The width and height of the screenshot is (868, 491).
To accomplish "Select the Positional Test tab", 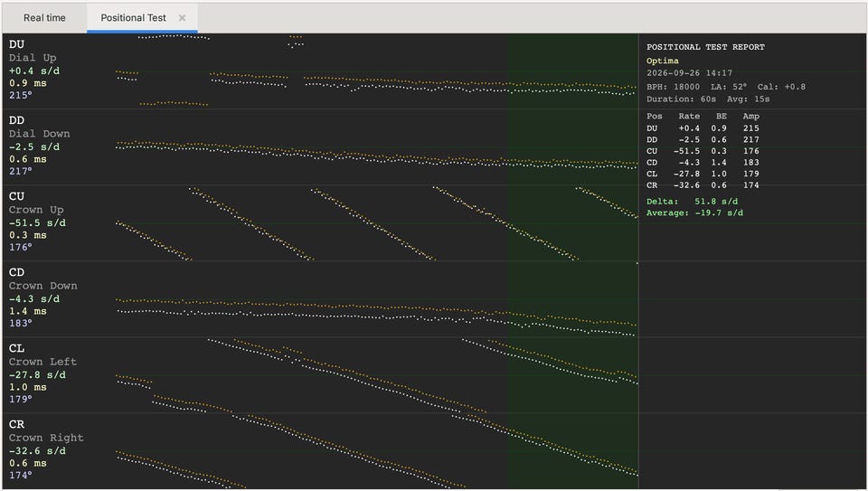I will [133, 18].
